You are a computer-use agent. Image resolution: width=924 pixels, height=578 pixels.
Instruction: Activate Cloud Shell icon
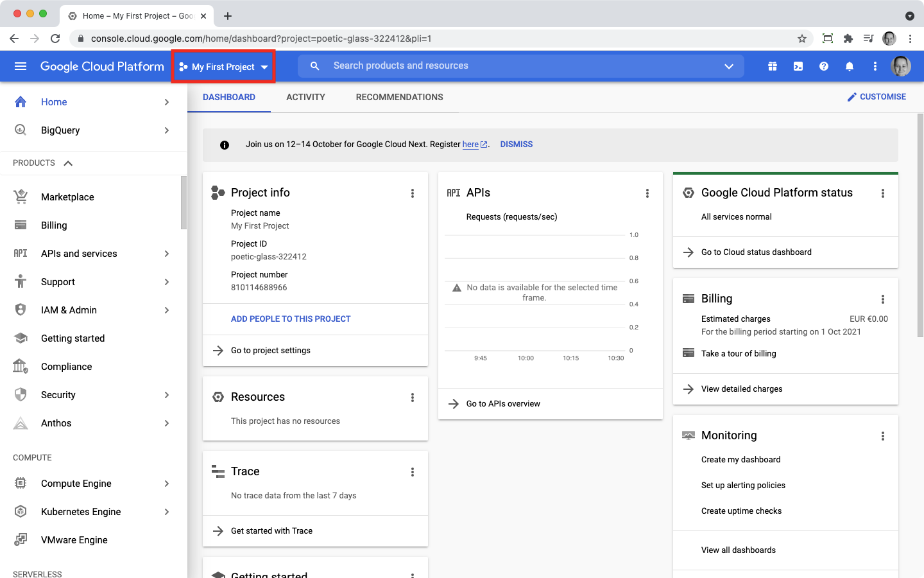[x=798, y=66]
